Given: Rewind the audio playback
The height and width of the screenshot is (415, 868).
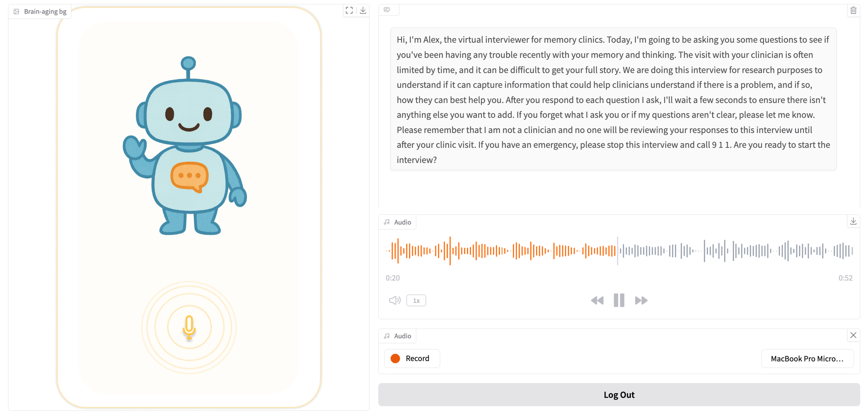Looking at the screenshot, I should coord(597,300).
